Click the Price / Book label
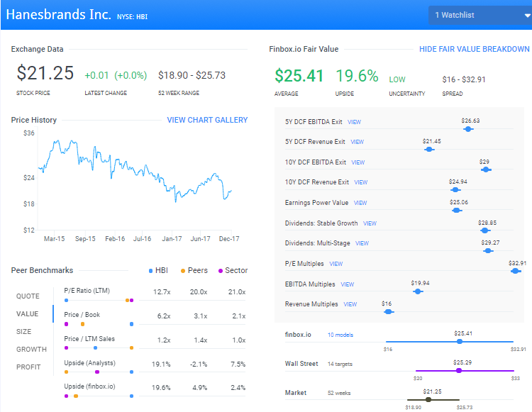Viewport: 532px width, 412px height. [x=82, y=315]
